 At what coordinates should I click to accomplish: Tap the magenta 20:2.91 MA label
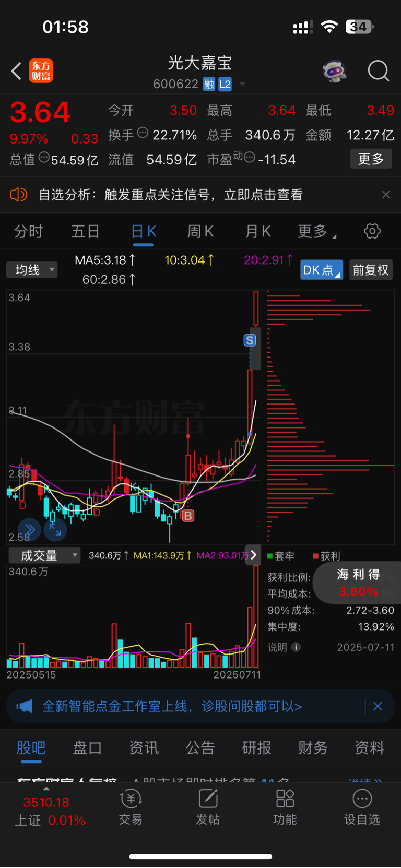click(x=268, y=260)
